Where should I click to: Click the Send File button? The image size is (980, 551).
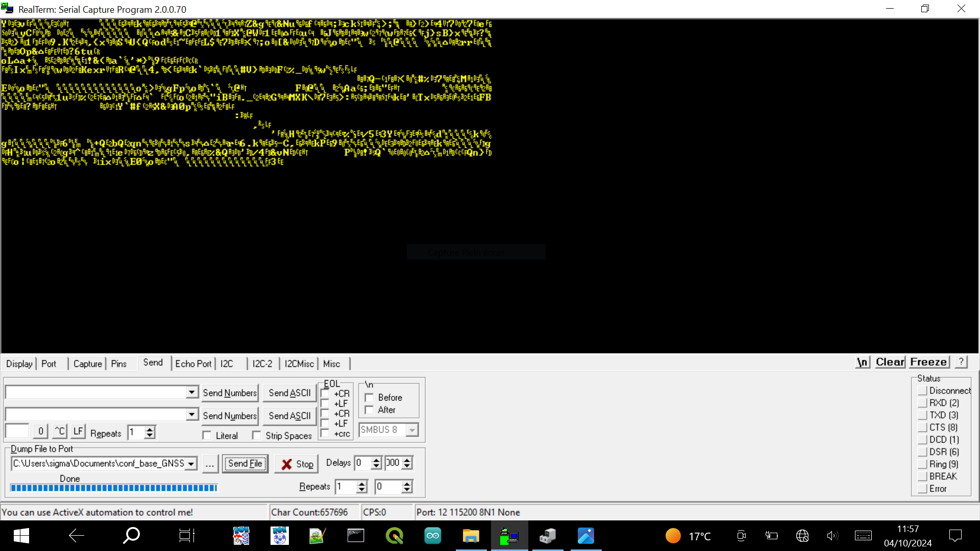point(245,464)
